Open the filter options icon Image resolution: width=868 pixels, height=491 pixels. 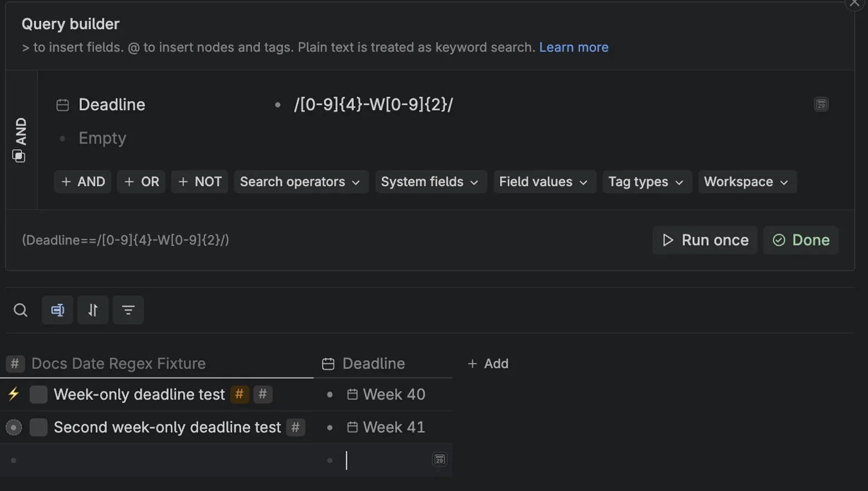[x=128, y=310]
